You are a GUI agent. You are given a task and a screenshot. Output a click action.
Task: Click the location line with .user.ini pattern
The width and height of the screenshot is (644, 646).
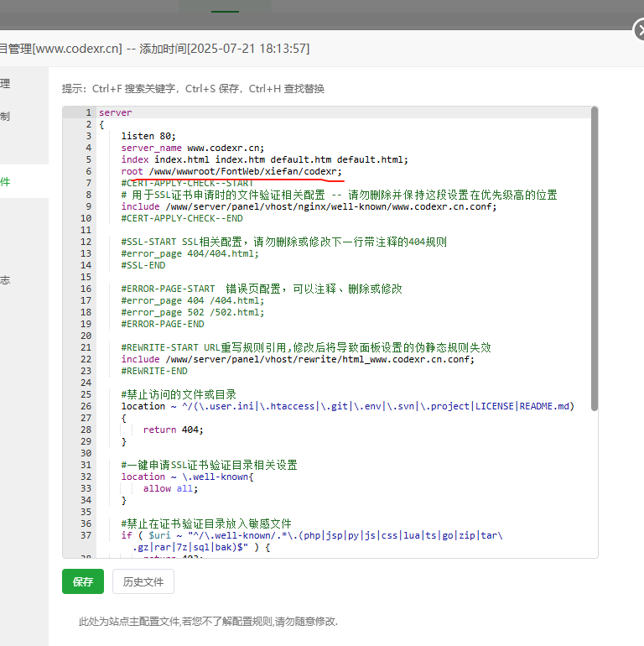347,406
